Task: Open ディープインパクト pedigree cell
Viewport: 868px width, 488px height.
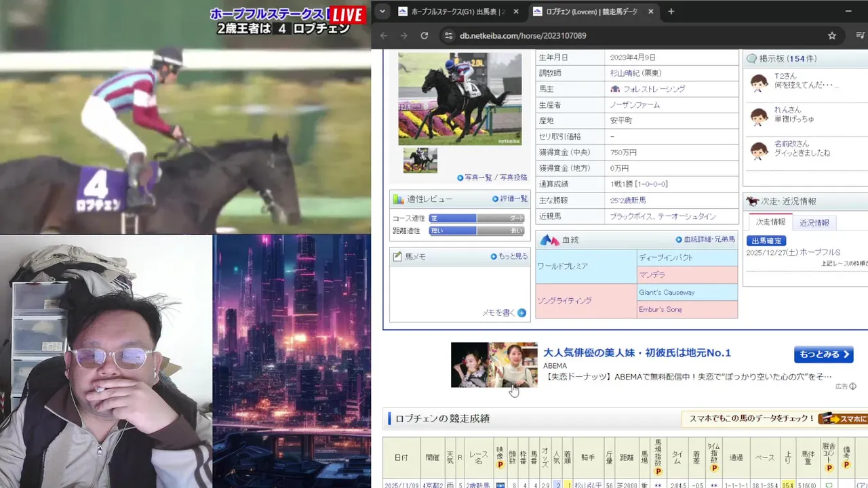Action: click(x=687, y=258)
